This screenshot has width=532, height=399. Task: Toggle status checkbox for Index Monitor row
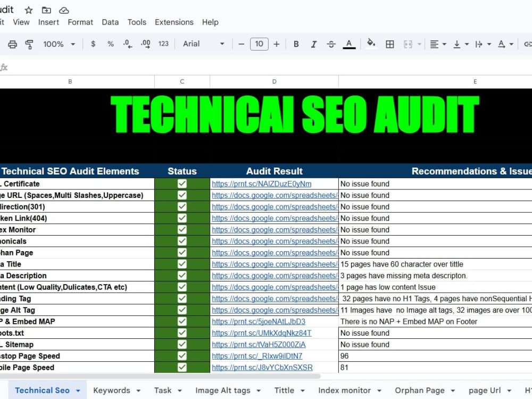coord(182,230)
